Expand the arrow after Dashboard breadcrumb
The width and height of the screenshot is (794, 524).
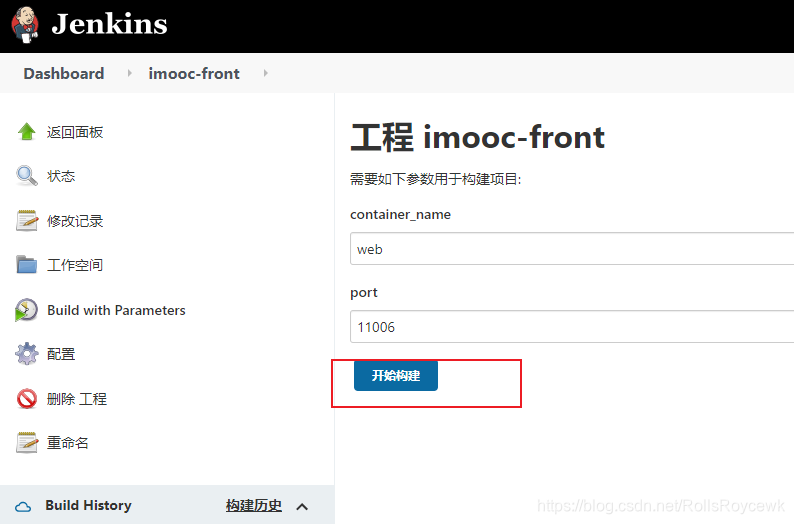pos(130,73)
